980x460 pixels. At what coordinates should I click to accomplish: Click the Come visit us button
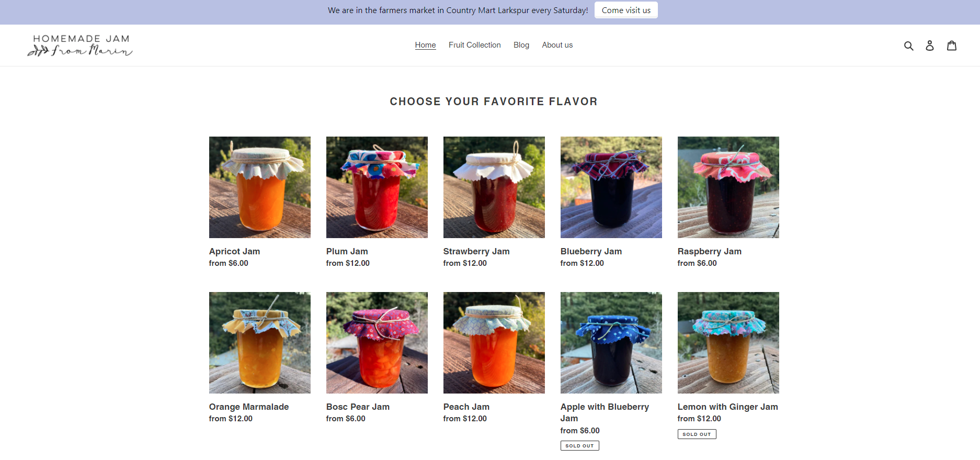point(626,10)
